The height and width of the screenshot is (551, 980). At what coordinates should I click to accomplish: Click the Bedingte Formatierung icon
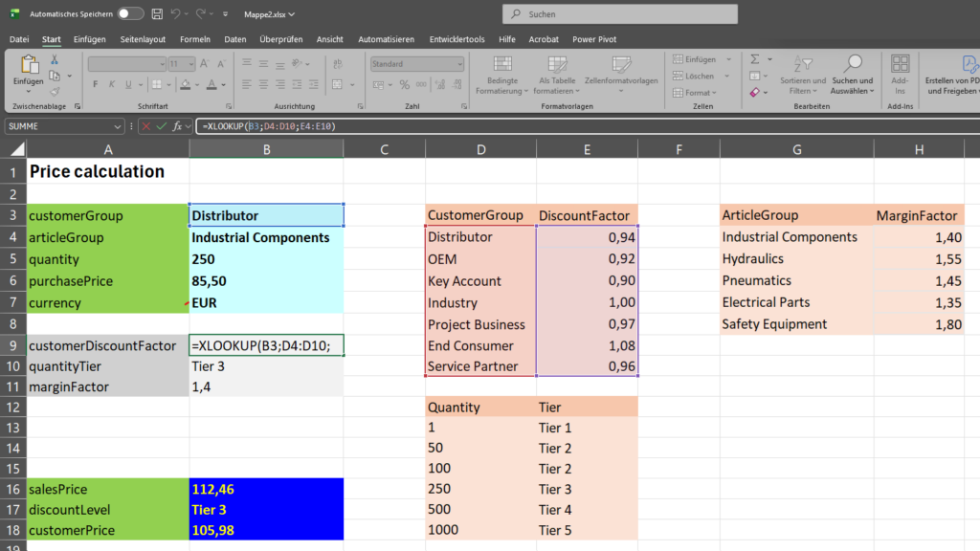pos(502,64)
